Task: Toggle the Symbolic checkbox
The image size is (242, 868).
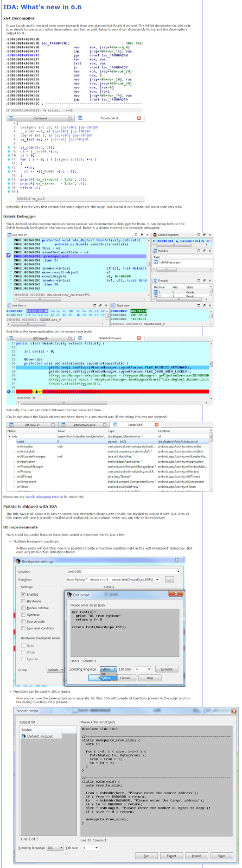Action: click(x=24, y=615)
